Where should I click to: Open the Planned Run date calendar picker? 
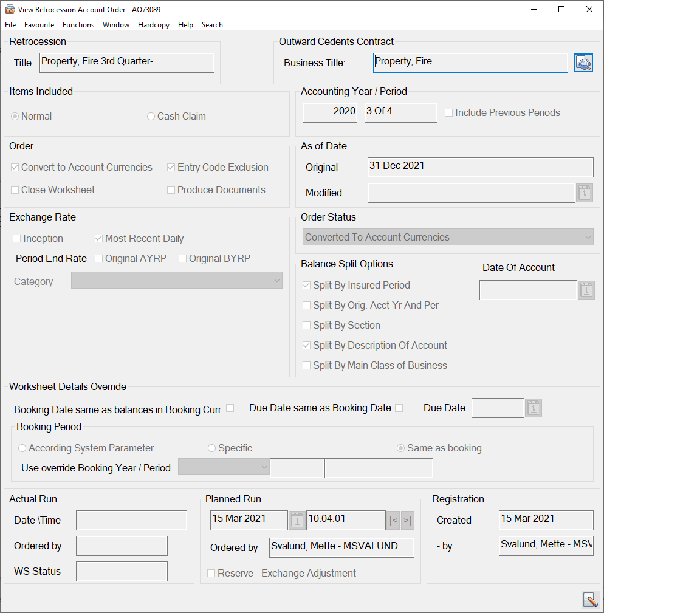click(x=297, y=520)
